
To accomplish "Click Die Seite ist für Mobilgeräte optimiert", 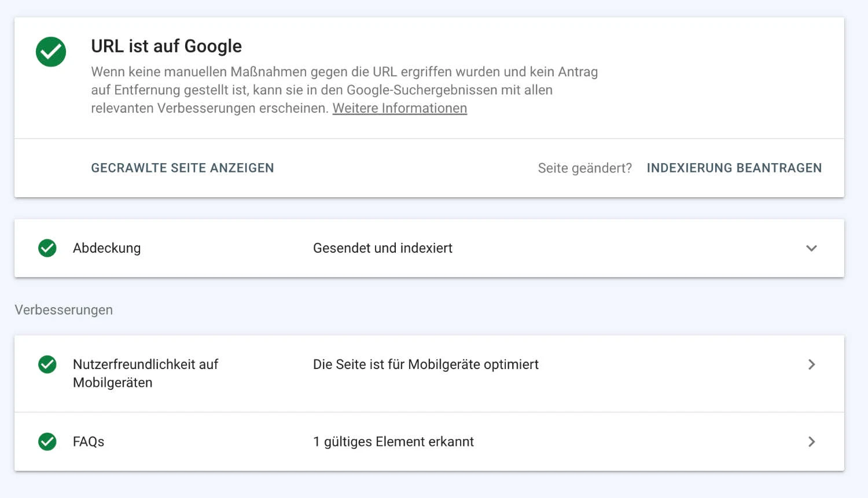I will 425,364.
